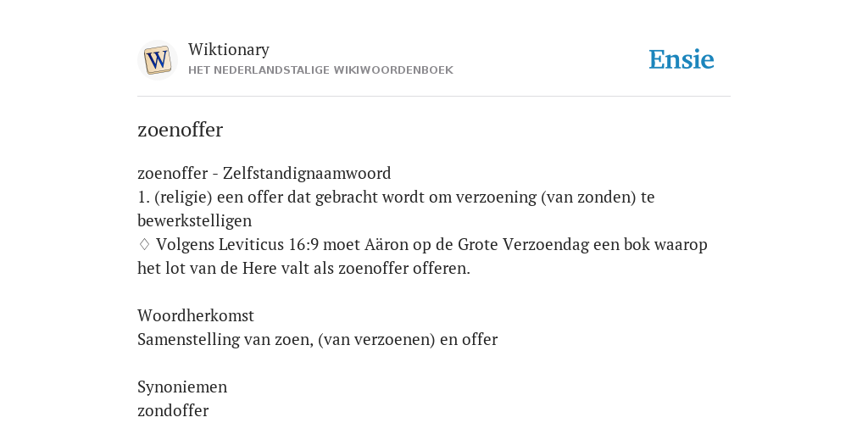The width and height of the screenshot is (868, 434).
Task: Click the Wiktionary W logo icon
Action: [x=157, y=60]
